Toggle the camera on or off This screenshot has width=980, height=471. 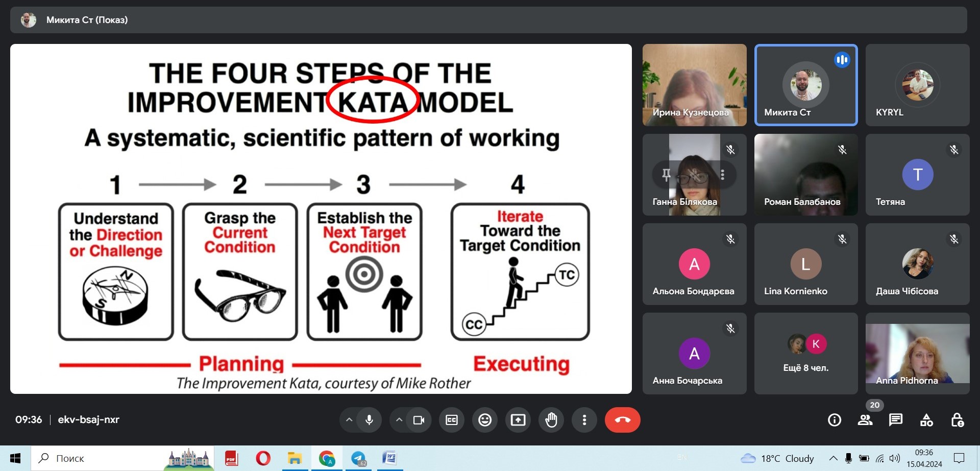[x=419, y=420]
